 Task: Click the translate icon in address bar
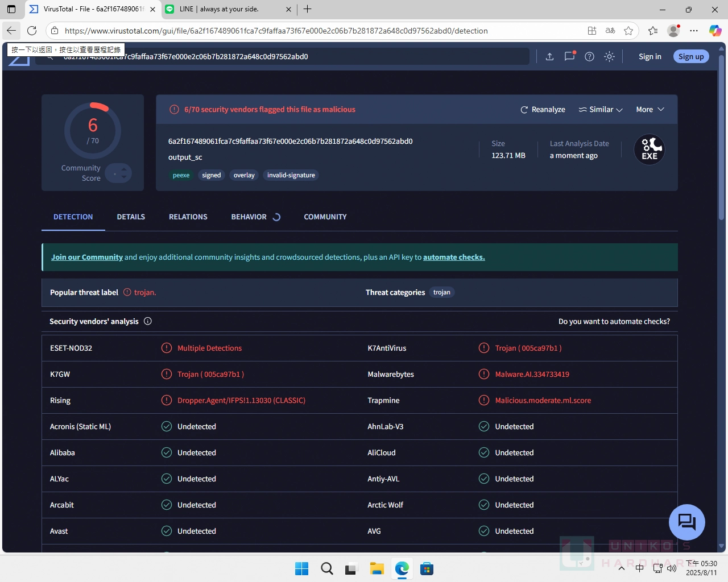(x=610, y=31)
